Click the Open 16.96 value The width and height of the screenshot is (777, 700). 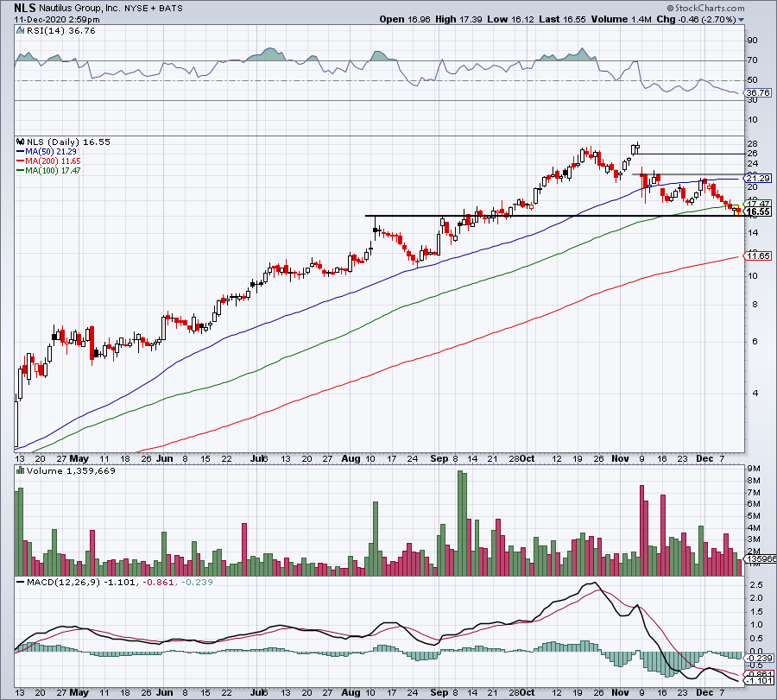tap(405, 19)
